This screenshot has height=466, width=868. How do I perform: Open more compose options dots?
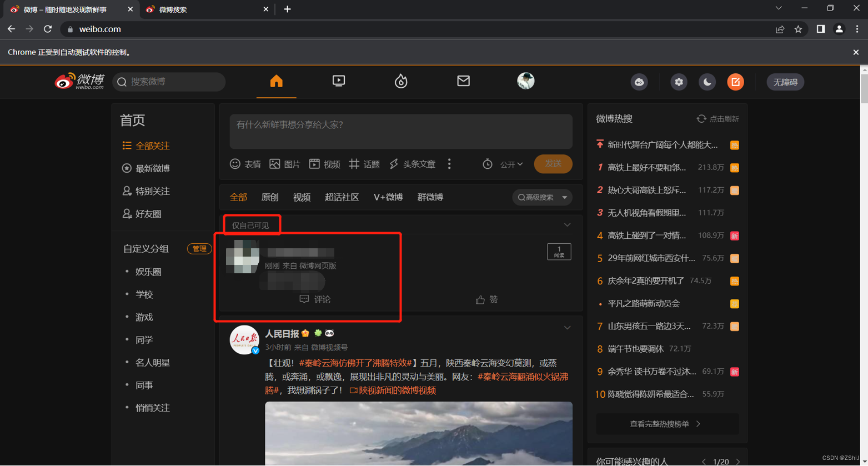pos(449,164)
